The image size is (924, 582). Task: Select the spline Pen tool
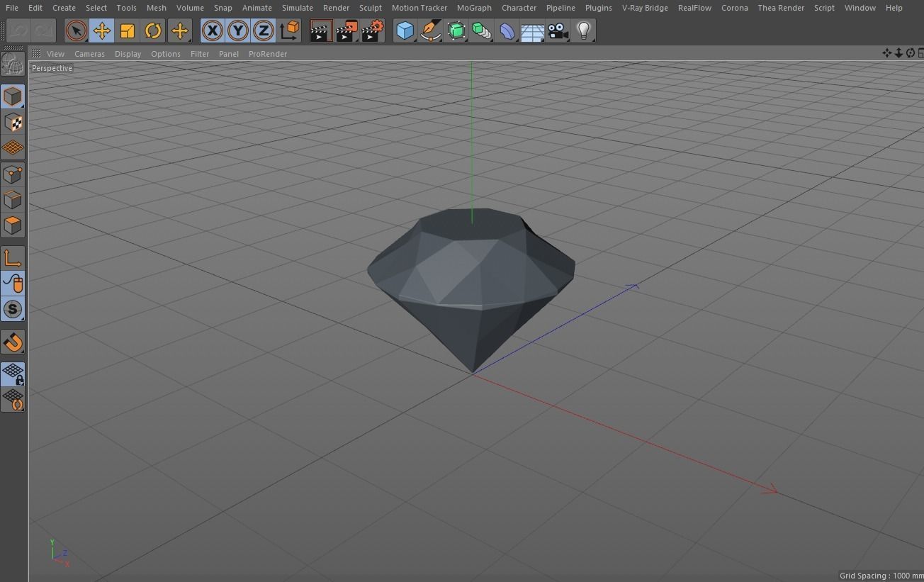click(x=430, y=31)
